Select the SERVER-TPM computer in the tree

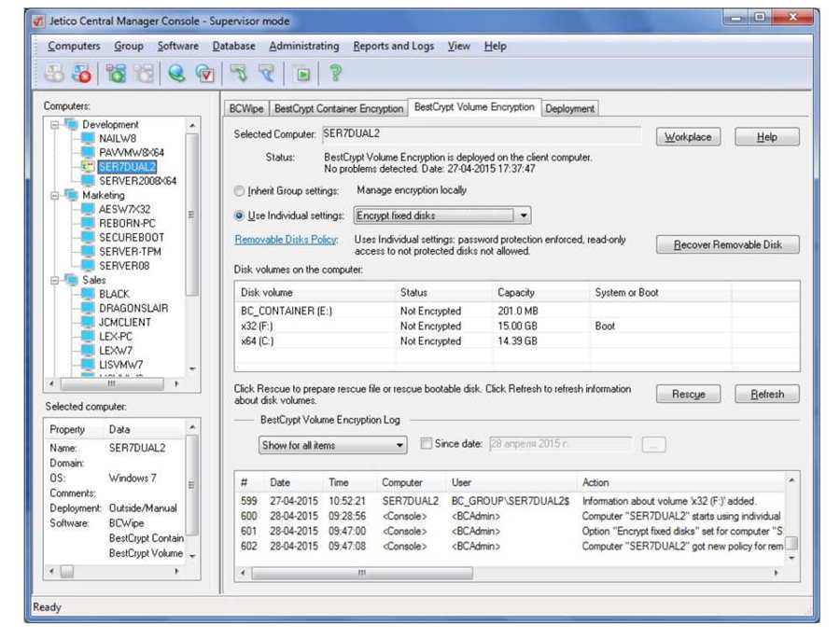pyautogui.click(x=130, y=252)
